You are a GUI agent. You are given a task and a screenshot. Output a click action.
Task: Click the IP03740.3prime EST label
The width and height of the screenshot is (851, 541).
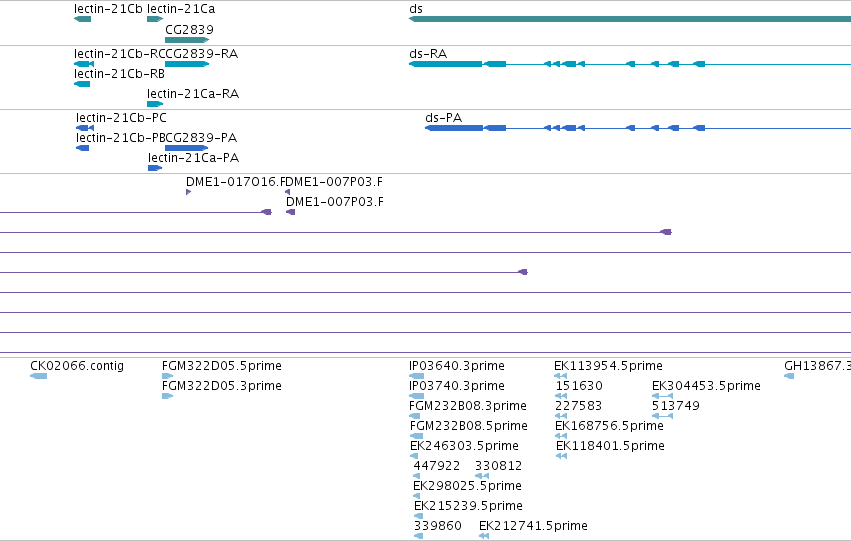[457, 386]
